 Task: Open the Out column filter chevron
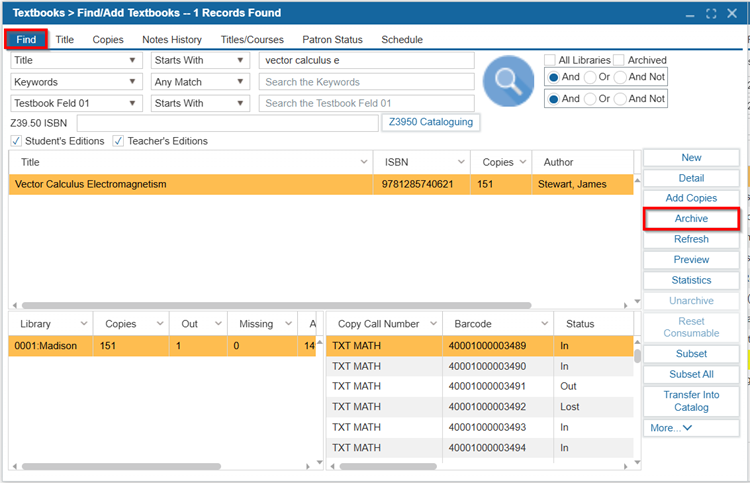pos(218,324)
